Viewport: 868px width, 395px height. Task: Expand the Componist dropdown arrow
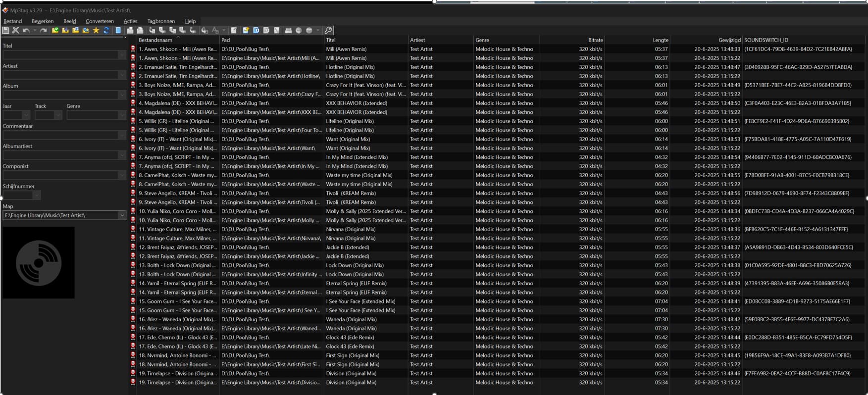tap(122, 175)
